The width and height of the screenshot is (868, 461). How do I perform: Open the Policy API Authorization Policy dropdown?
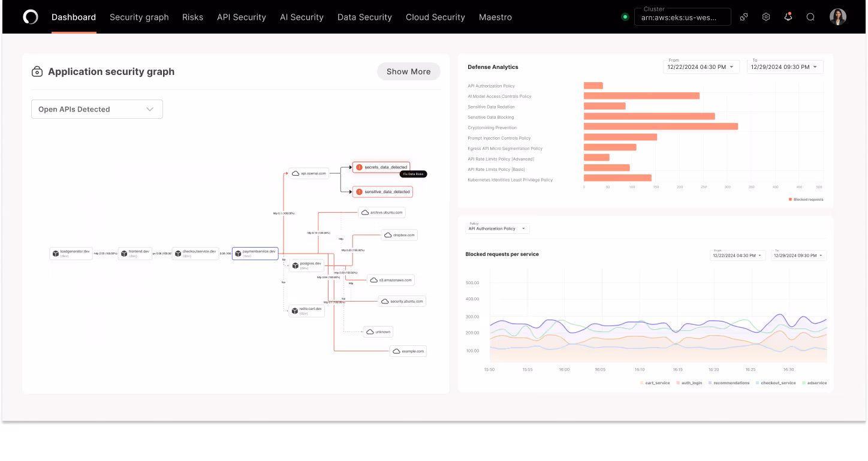(x=498, y=228)
